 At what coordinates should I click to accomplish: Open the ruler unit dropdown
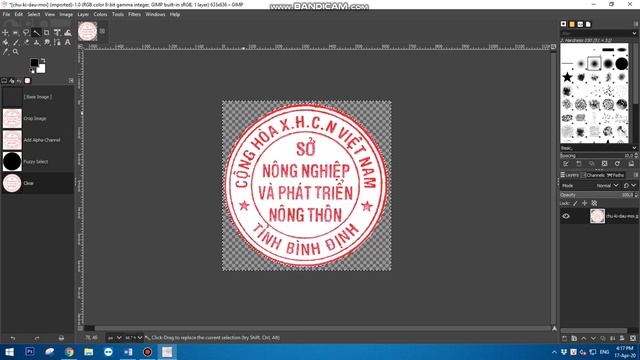[115, 338]
